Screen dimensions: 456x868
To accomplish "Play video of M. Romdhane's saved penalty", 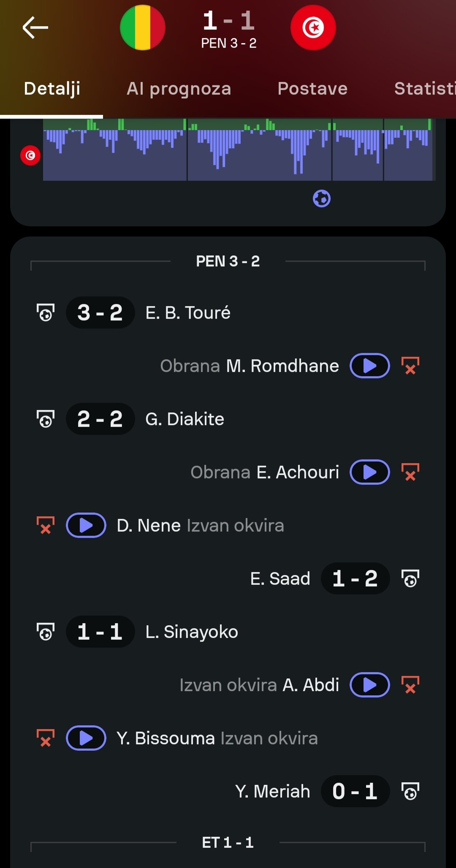I will (369, 366).
